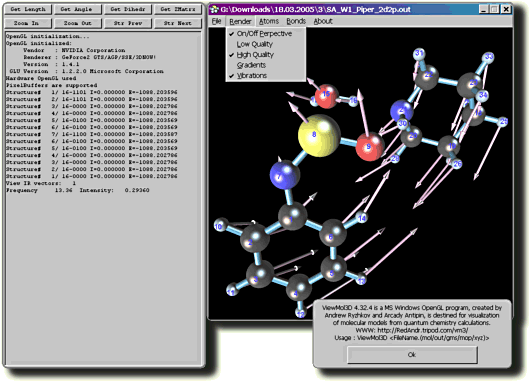Click the Get Angle button
This screenshot has height=381, width=530.
(x=78, y=9)
